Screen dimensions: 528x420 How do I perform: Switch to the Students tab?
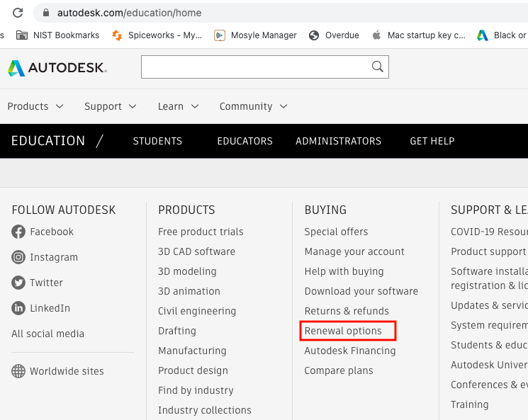pos(157,141)
